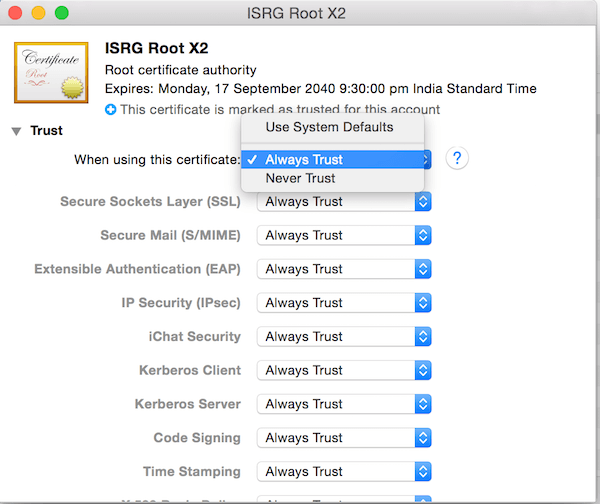This screenshot has height=504, width=600.
Task: Open the IP Security (IPsec) dropdown
Action: coord(344,303)
